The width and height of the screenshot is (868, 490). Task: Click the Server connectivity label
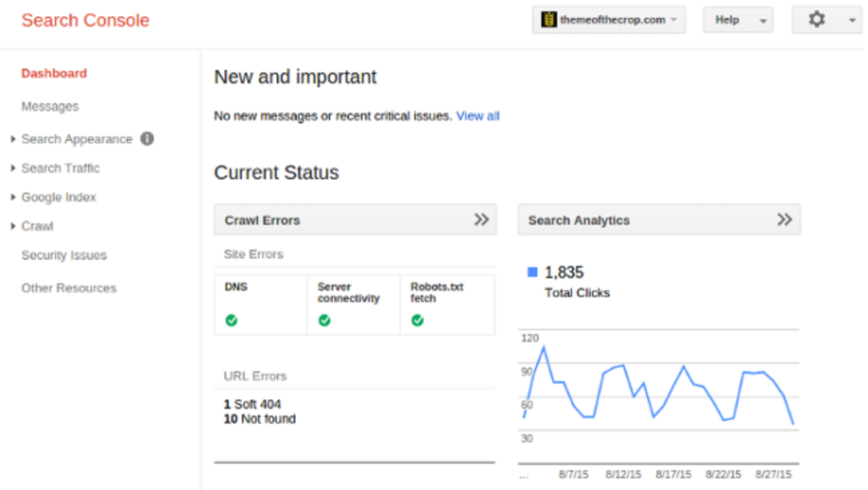348,292
